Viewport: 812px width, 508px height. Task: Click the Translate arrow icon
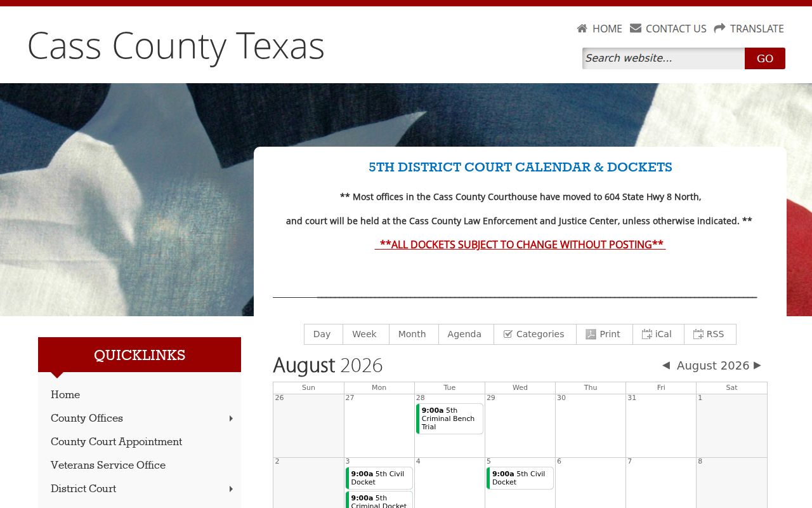(x=719, y=29)
